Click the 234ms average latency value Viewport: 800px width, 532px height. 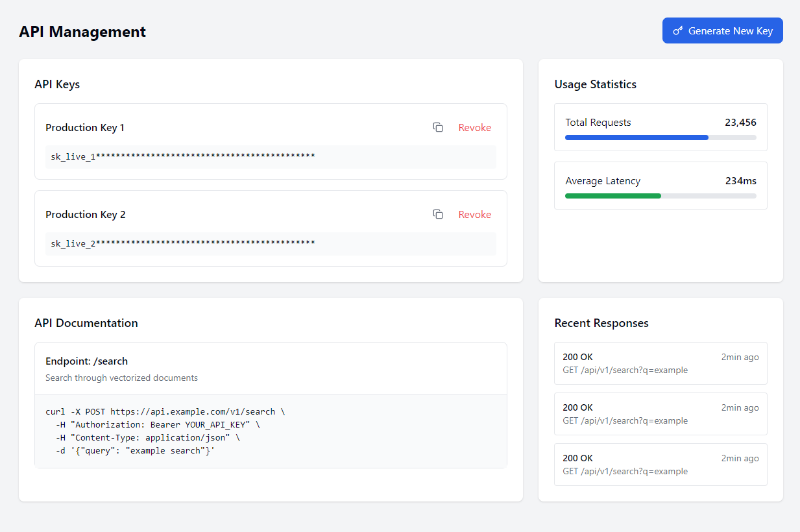click(x=740, y=181)
